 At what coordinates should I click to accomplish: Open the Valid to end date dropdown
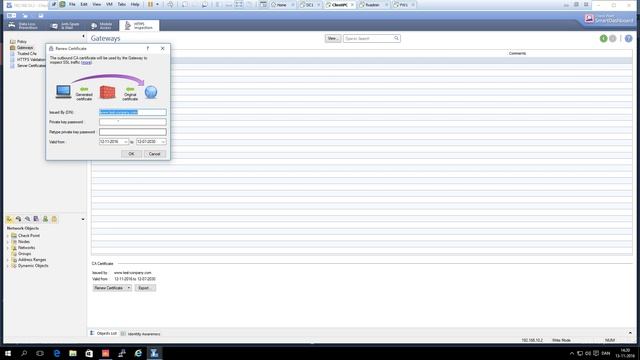(x=163, y=142)
